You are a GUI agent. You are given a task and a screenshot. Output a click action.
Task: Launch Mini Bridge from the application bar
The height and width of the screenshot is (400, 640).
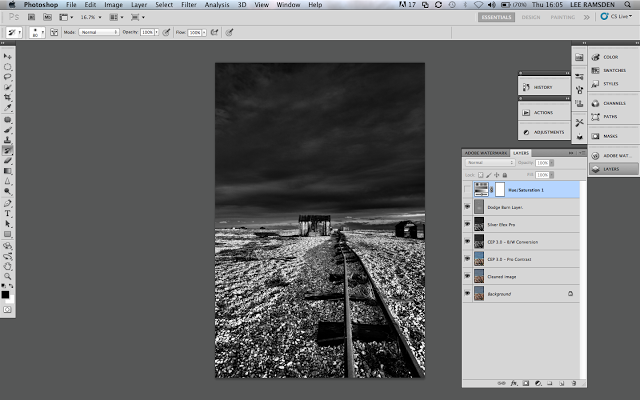tap(47, 17)
